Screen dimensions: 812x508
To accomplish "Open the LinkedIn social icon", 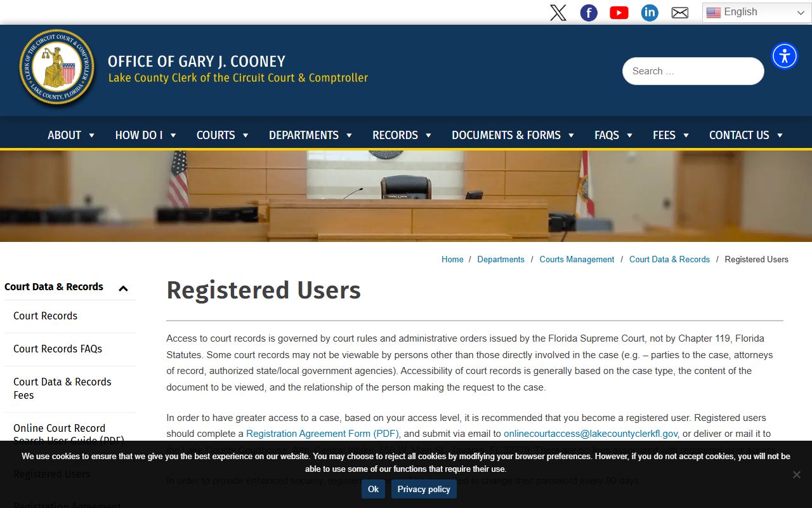I will [x=650, y=13].
